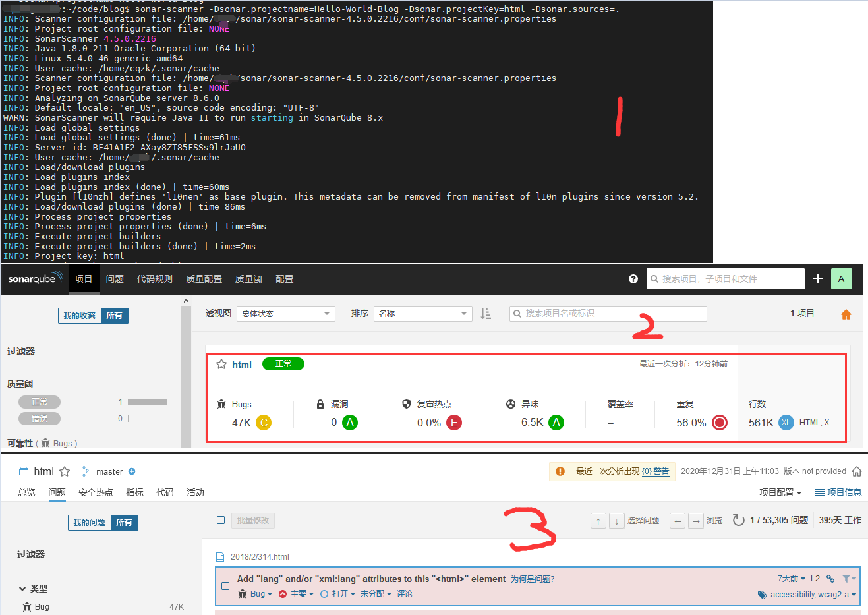Click the left arrow browse button
The image size is (868, 615).
point(678,521)
